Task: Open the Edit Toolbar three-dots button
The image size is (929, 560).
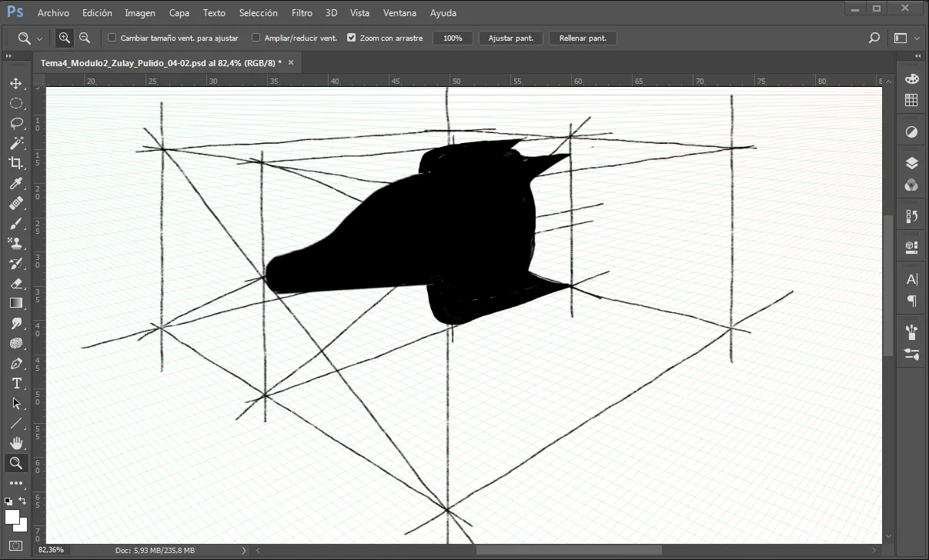Action: coord(16,483)
